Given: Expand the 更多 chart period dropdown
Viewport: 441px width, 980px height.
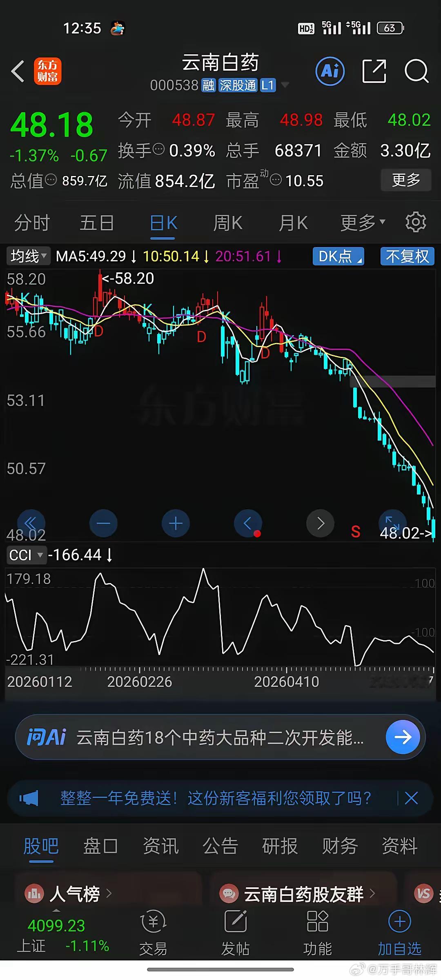Looking at the screenshot, I should click(x=363, y=223).
